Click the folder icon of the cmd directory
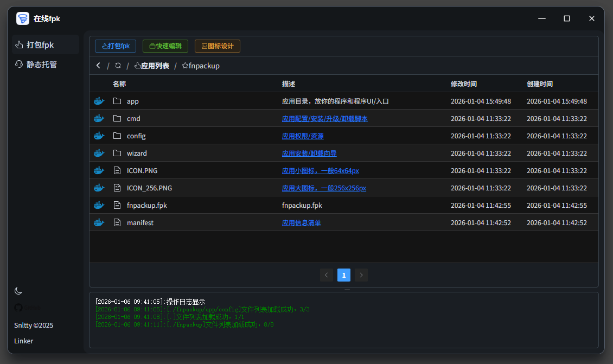Image resolution: width=613 pixels, height=364 pixels. point(117,118)
